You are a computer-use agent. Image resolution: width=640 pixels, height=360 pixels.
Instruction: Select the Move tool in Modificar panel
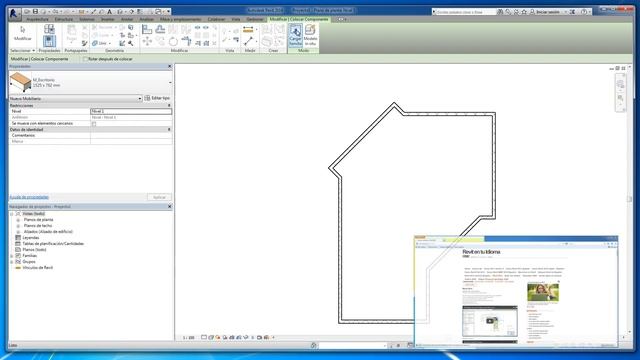pos(147,41)
